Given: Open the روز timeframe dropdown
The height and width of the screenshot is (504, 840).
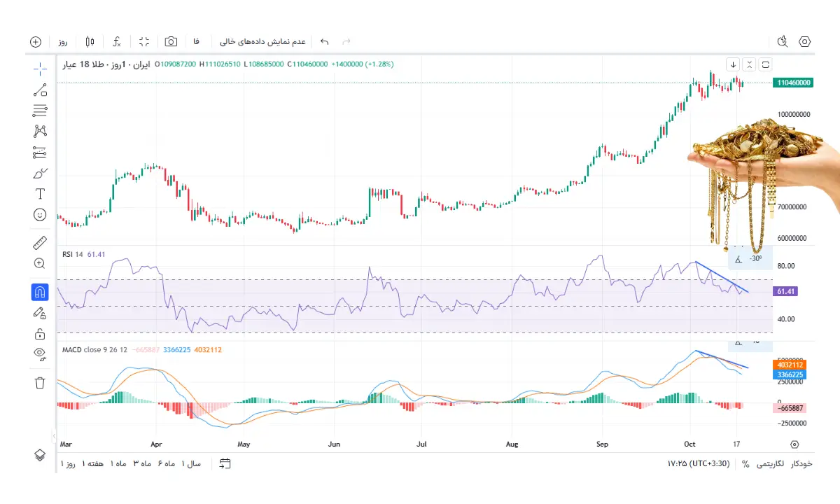Looking at the screenshot, I should click(63, 41).
